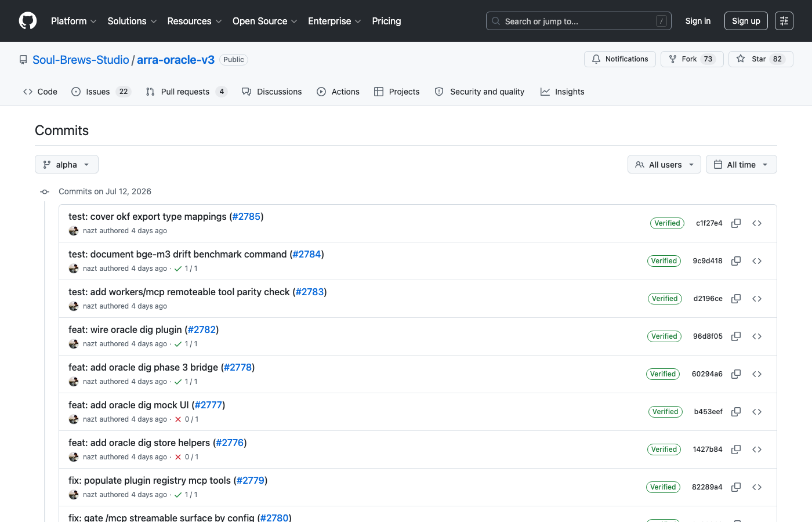
Task: Expand the Open Source menu
Action: [x=265, y=21]
